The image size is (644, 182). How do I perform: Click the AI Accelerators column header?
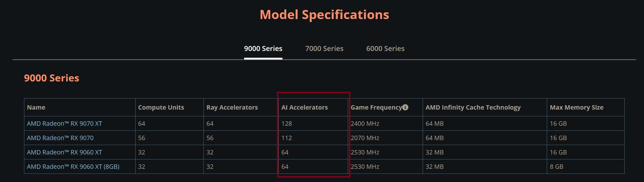[x=304, y=108]
